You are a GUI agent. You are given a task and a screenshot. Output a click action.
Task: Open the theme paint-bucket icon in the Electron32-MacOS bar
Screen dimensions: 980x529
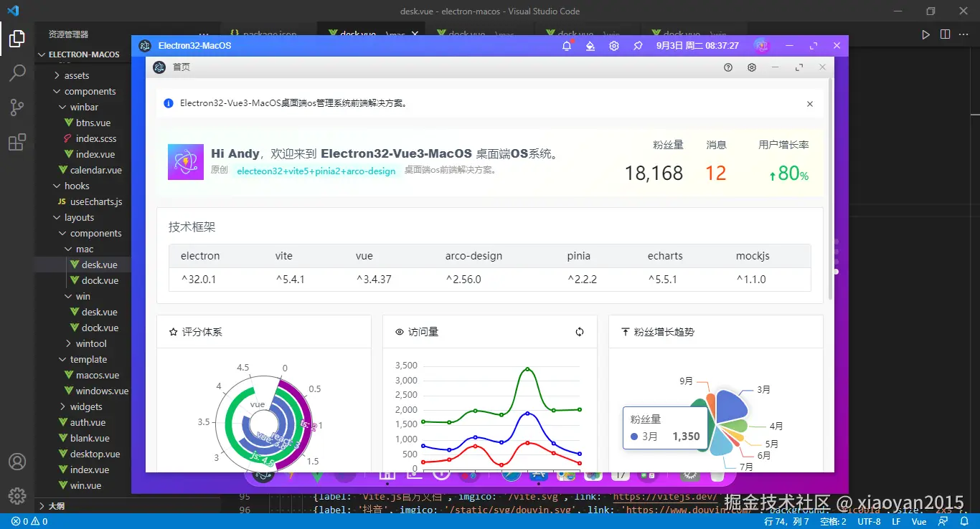(x=590, y=46)
